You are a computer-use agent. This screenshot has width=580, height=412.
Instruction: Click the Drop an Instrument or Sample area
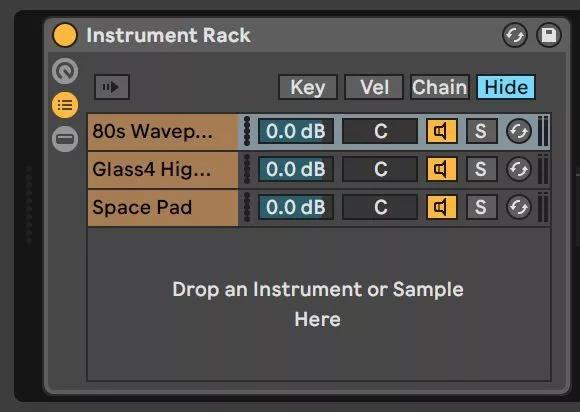[318, 304]
